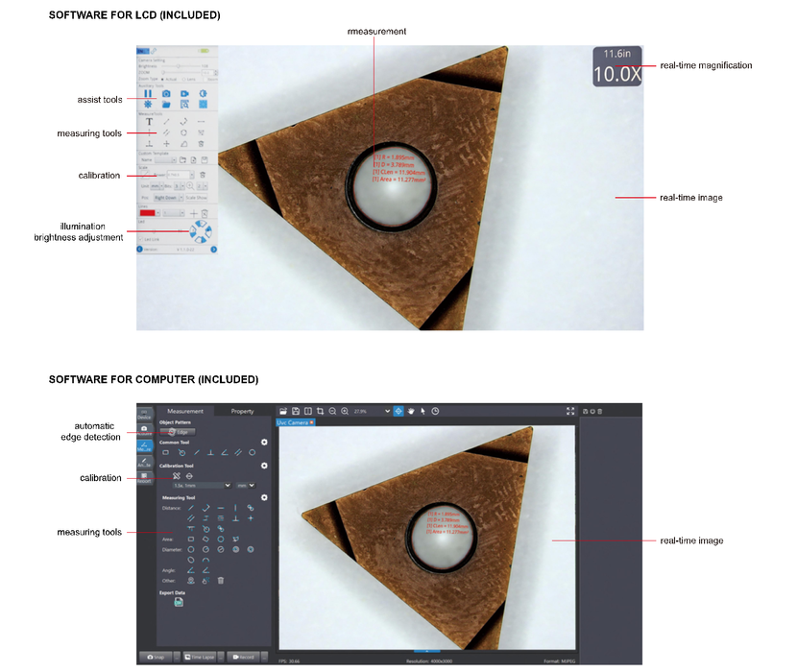797x672 pixels.
Task: Click the crop icon in the computer toolbar
Action: pos(320,411)
